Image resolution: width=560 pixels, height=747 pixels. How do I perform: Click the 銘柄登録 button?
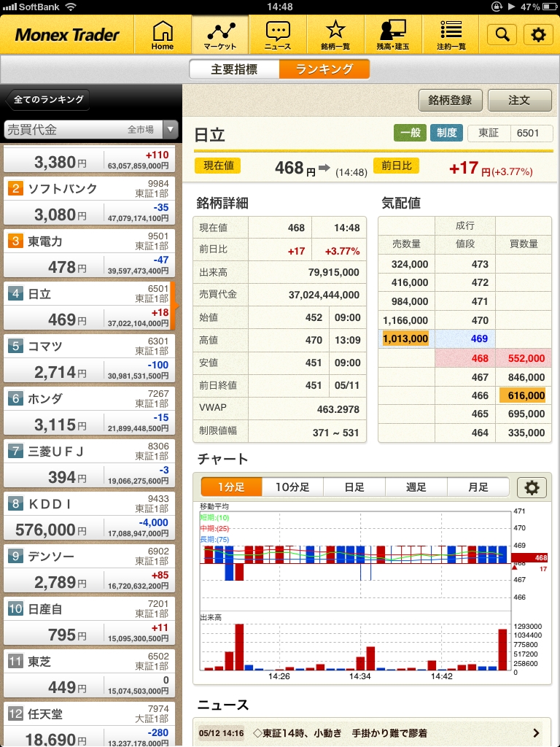coord(450,100)
